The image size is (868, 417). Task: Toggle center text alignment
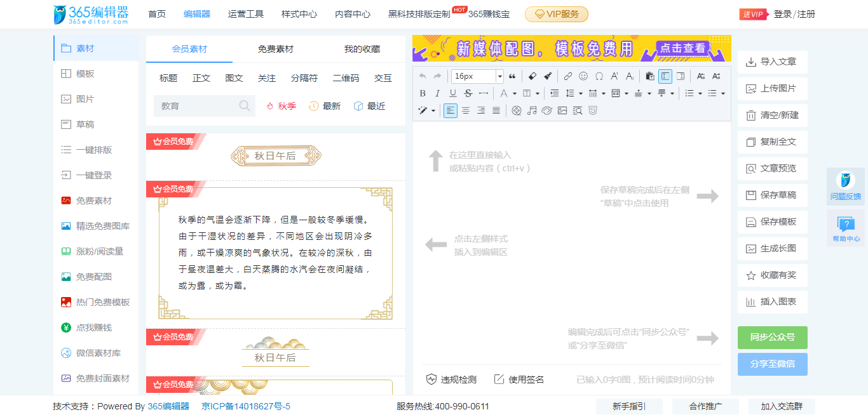coord(466,110)
